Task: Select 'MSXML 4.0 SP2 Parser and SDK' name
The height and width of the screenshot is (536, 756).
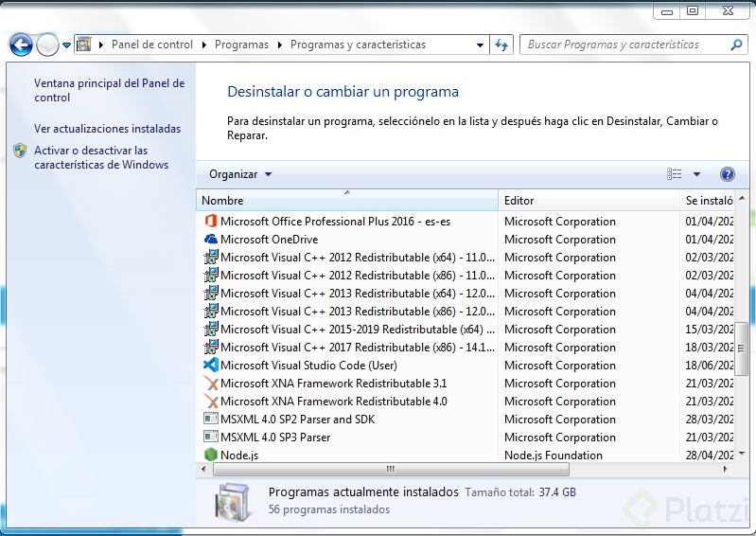Action: point(297,420)
